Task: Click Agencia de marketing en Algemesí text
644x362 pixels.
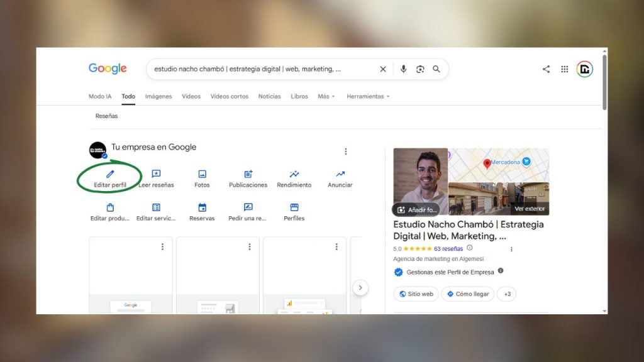Action: coord(438,259)
